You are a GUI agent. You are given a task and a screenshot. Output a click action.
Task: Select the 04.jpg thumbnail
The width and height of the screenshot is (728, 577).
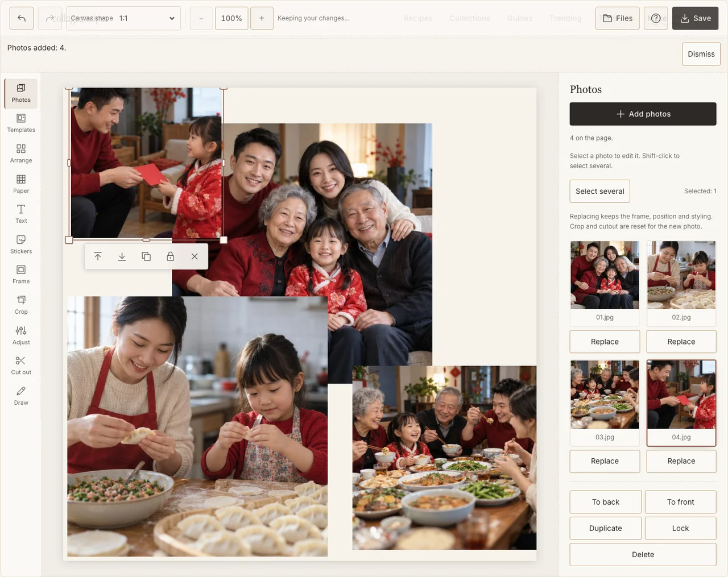pyautogui.click(x=681, y=402)
